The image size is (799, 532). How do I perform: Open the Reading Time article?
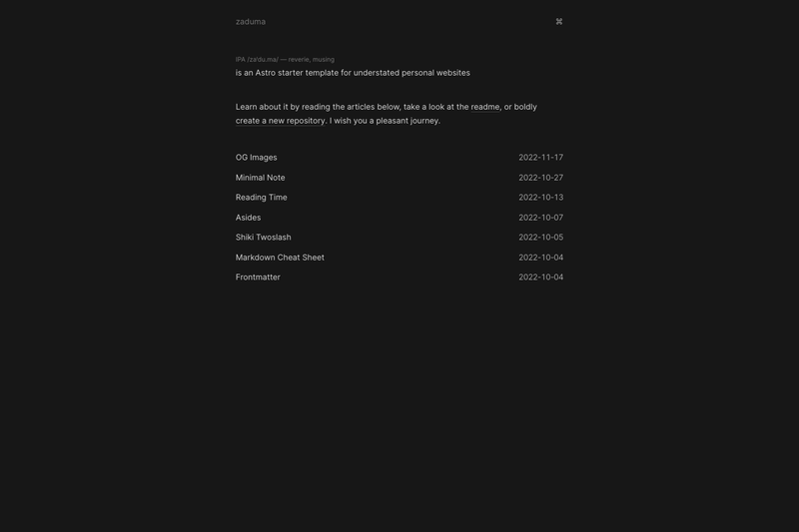(x=261, y=198)
